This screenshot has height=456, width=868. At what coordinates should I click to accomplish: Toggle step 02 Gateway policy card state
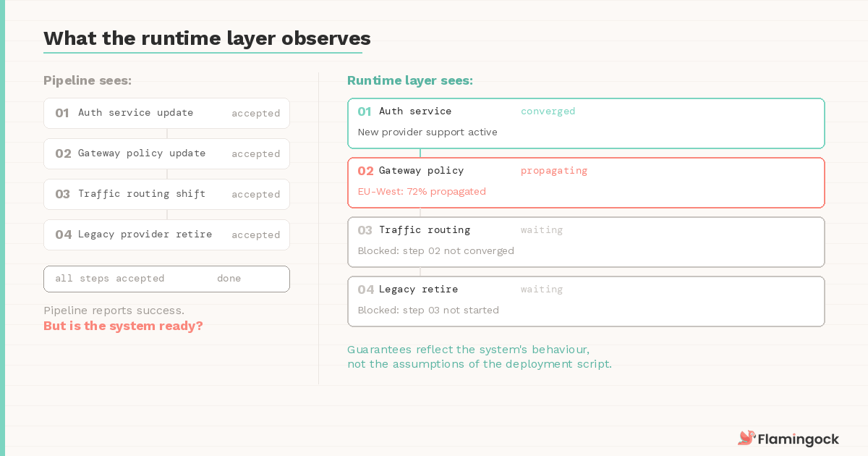click(586, 182)
